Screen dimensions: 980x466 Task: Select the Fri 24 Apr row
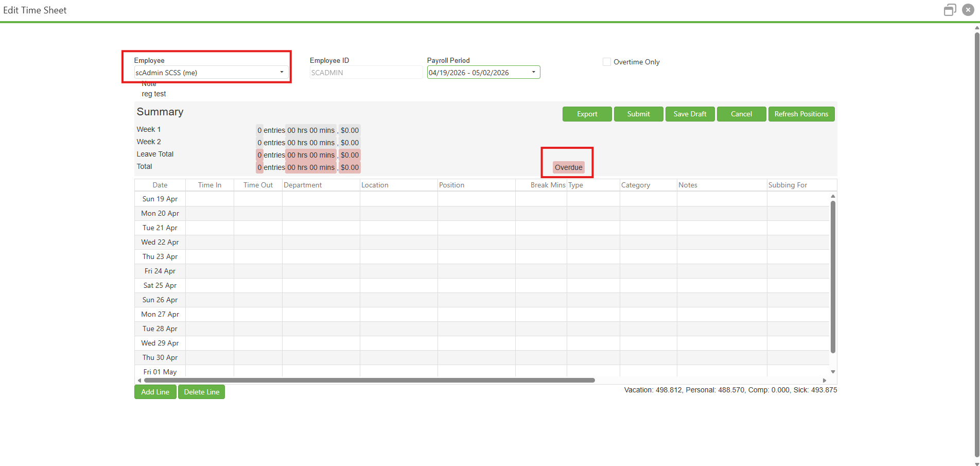(482, 271)
